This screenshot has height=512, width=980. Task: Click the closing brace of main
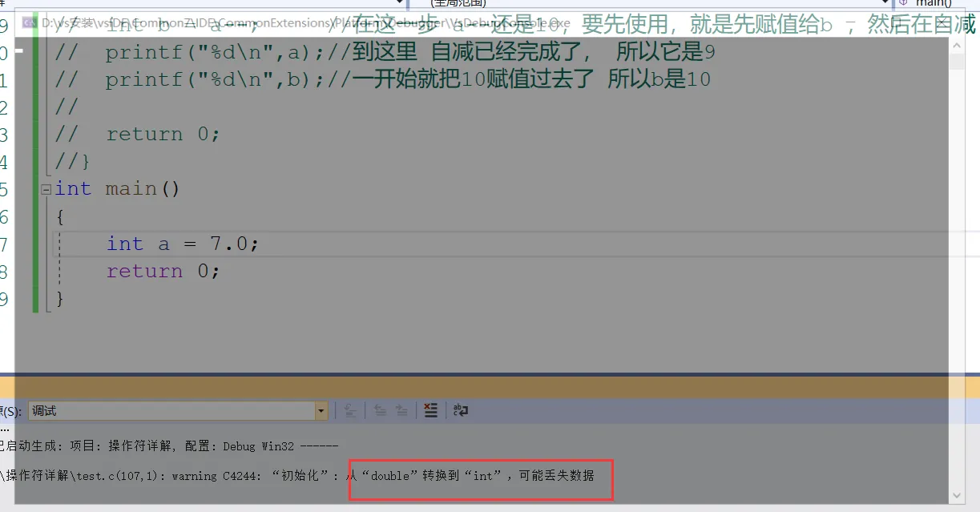60,299
